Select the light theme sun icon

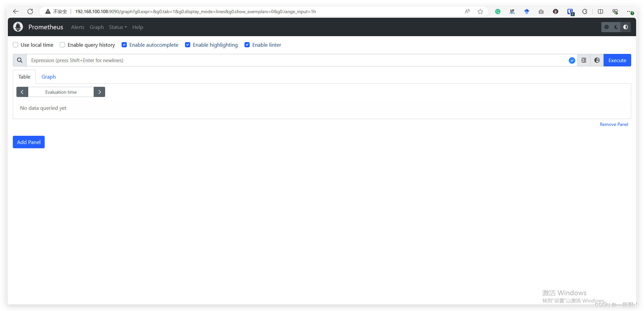coord(606,27)
